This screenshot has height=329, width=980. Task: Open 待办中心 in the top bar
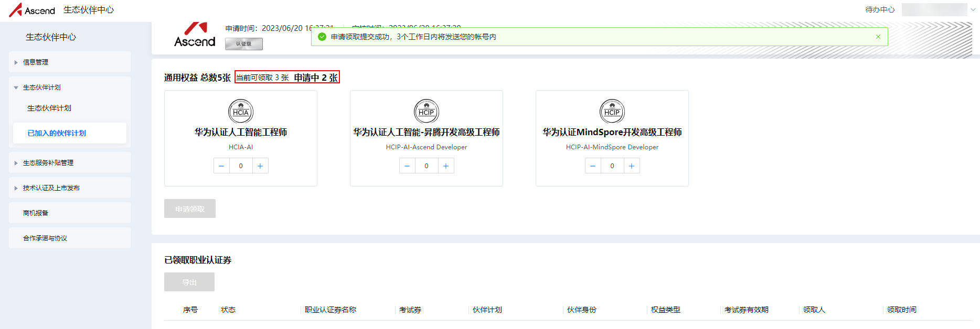pos(880,9)
